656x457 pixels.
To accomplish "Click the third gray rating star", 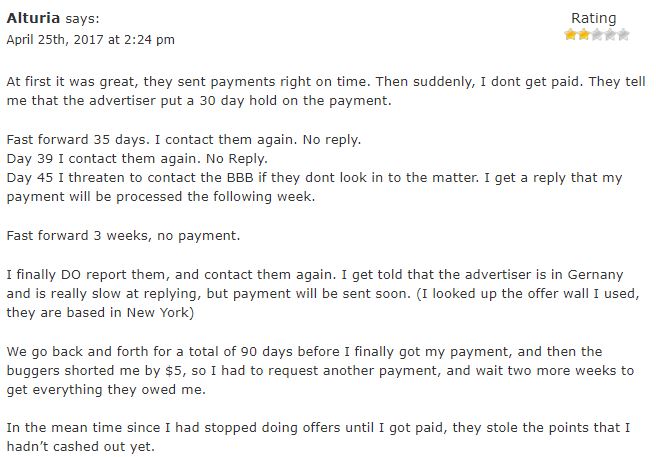I will 597,34.
